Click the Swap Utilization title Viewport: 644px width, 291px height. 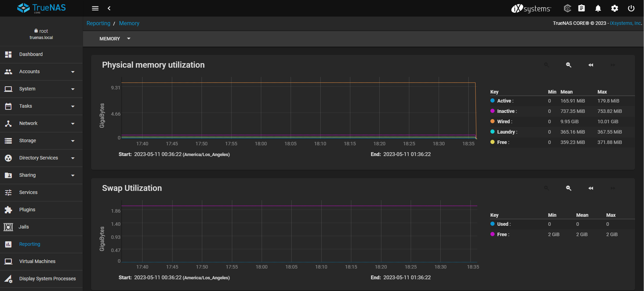pos(132,188)
